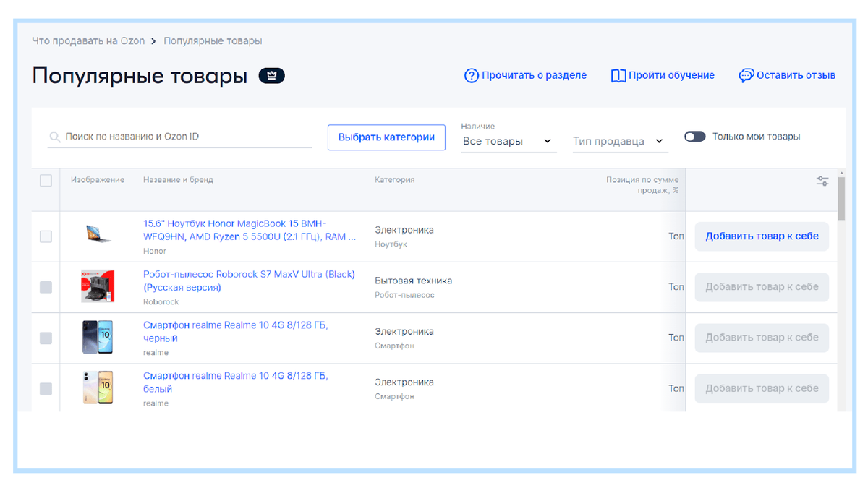The image size is (868, 488).
Task: Open the Прочитать о разделе link
Action: [x=534, y=75]
